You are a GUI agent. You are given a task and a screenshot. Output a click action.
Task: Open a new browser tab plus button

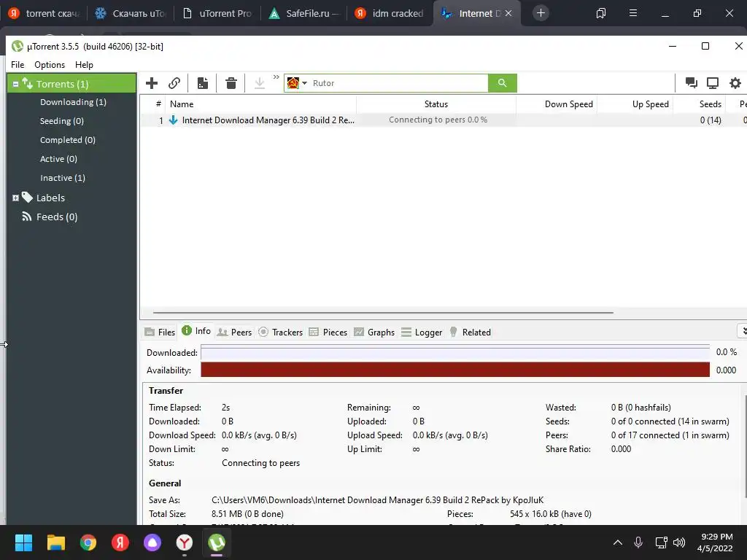click(541, 13)
